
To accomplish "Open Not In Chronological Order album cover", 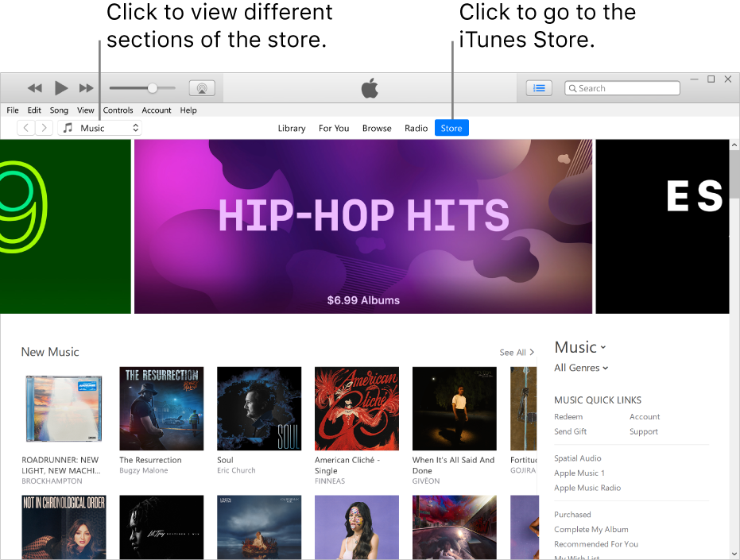I will click(x=64, y=527).
